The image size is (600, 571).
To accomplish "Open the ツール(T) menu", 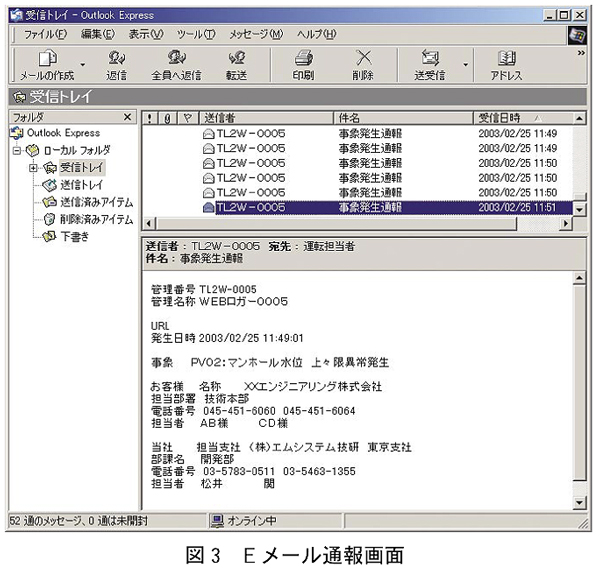I will tap(196, 34).
